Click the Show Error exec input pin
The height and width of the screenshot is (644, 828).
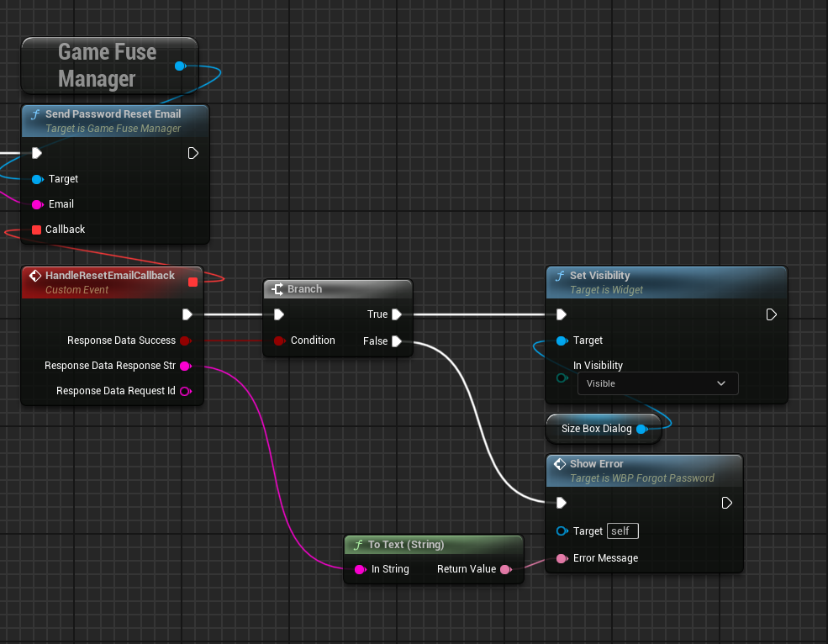pos(562,503)
